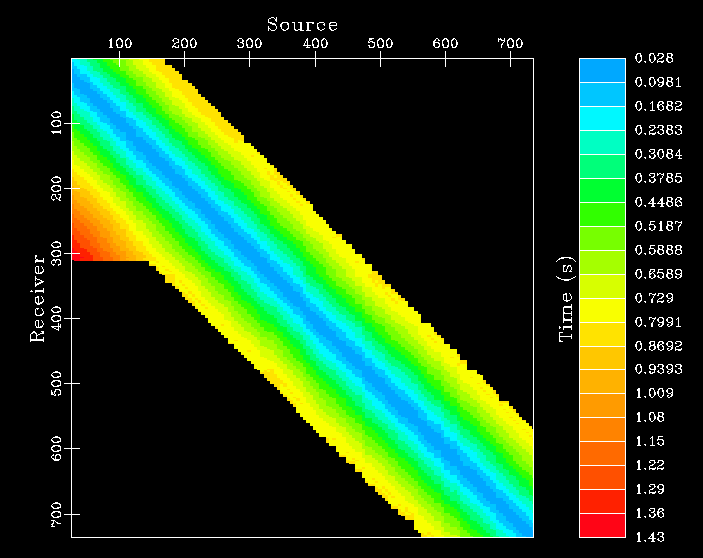Click the colorbar value 0.9393

(x=658, y=369)
